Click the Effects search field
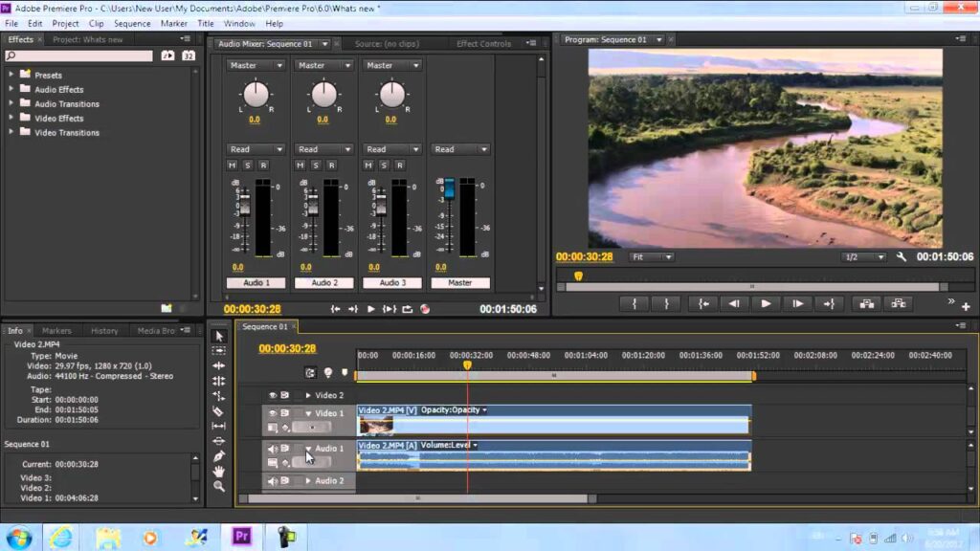The width and height of the screenshot is (980, 551). pos(78,55)
